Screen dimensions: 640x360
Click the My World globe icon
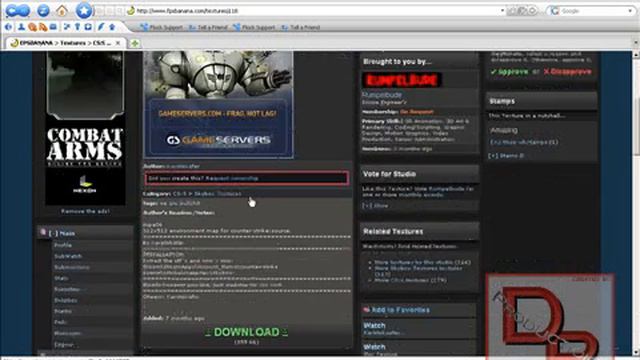pyautogui.click(x=9, y=27)
